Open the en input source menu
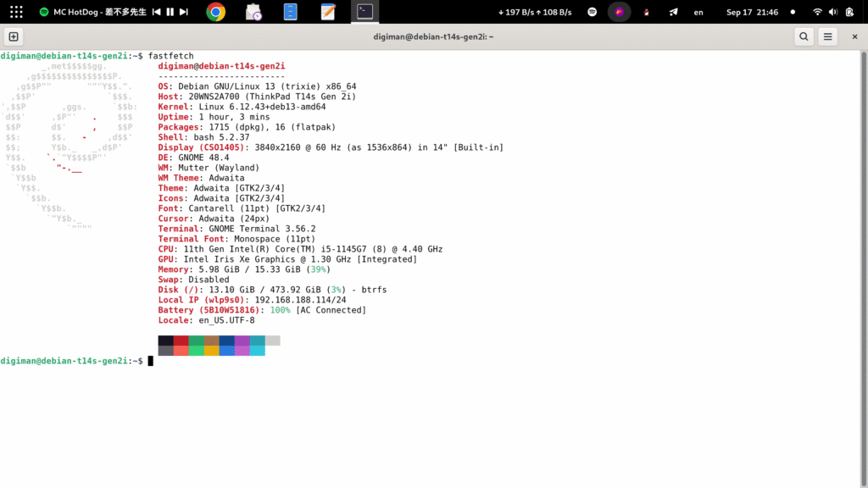Screen dimensions: 868x488 (698, 12)
